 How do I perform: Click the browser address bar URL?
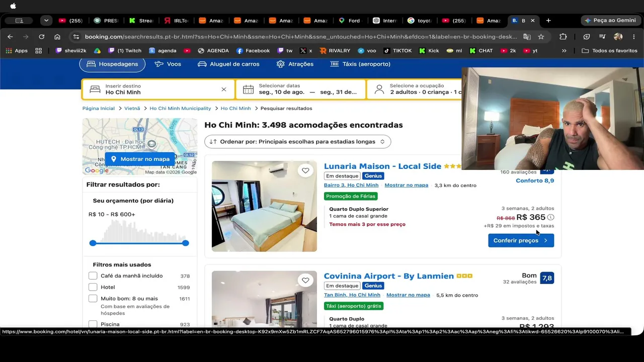click(301, 37)
